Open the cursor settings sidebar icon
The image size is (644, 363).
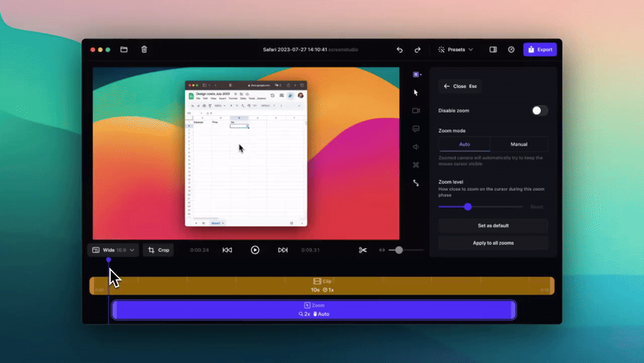[415, 92]
